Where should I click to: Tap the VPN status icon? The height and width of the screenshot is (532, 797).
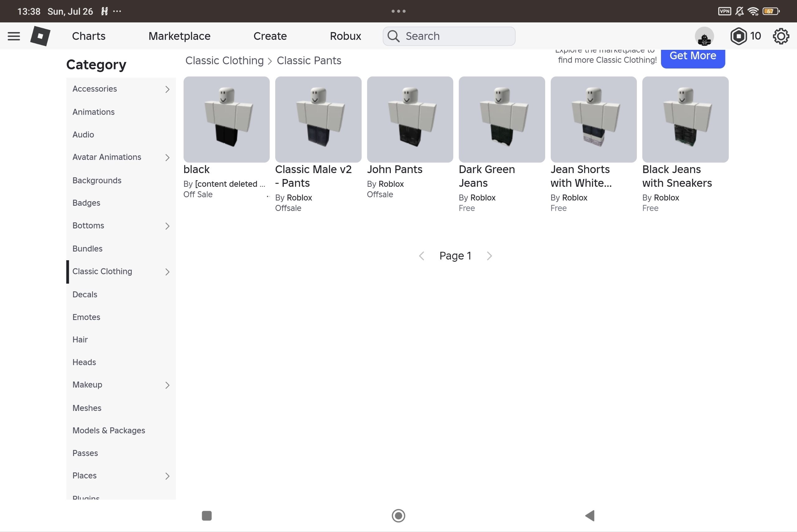[x=724, y=11]
